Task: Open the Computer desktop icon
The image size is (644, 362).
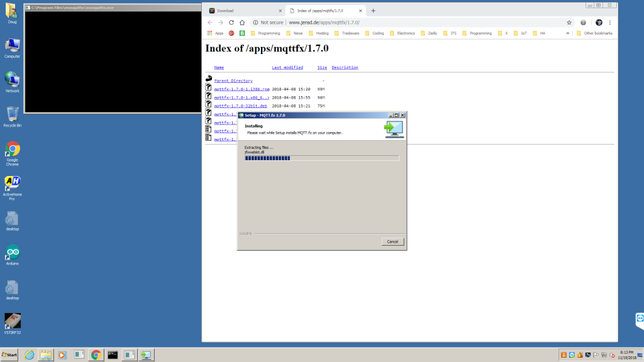Action: click(12, 48)
